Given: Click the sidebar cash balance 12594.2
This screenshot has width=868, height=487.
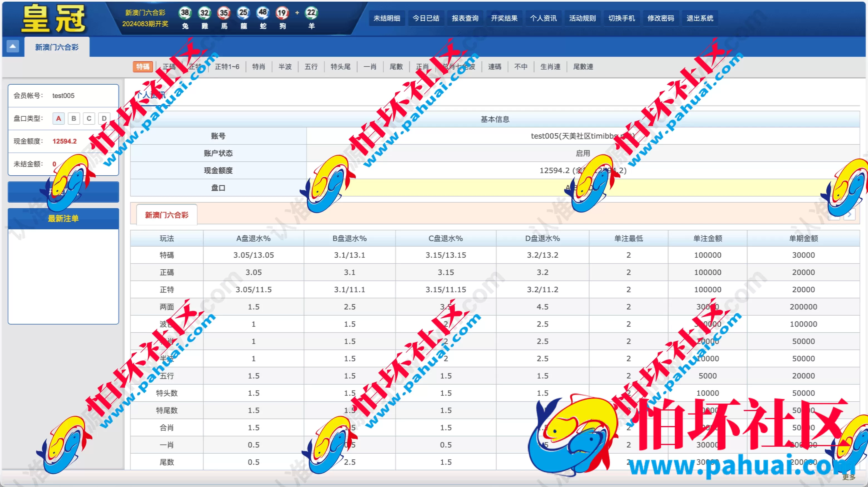Looking at the screenshot, I should pyautogui.click(x=64, y=141).
